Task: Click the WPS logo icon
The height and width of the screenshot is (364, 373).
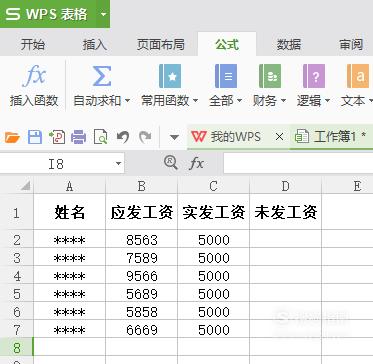Action: click(x=13, y=14)
